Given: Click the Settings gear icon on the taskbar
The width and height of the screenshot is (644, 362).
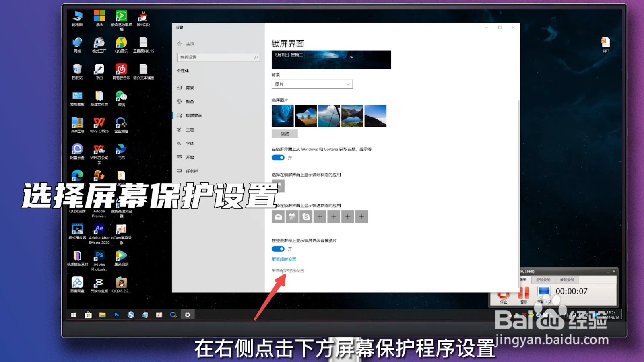Looking at the screenshot, I should [188, 315].
